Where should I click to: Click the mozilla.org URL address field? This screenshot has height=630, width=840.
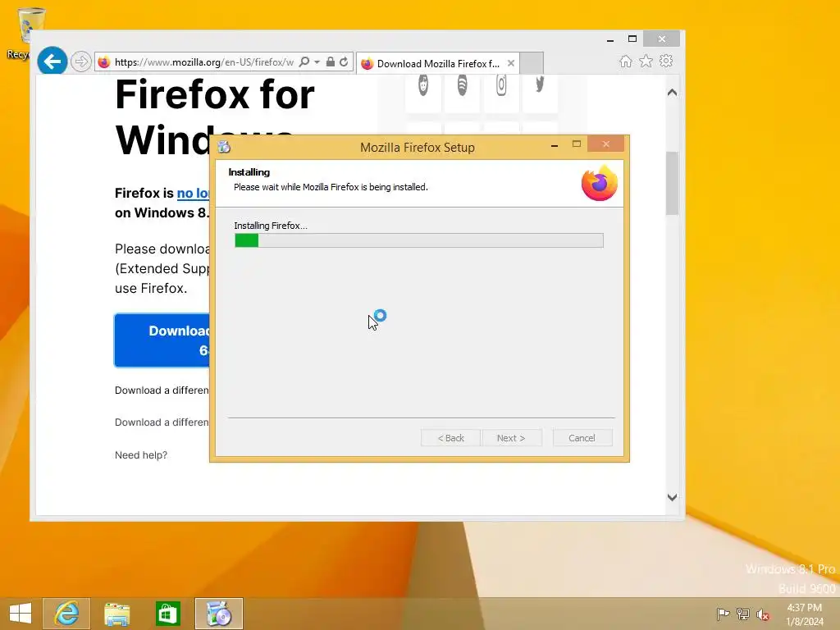tap(203, 62)
